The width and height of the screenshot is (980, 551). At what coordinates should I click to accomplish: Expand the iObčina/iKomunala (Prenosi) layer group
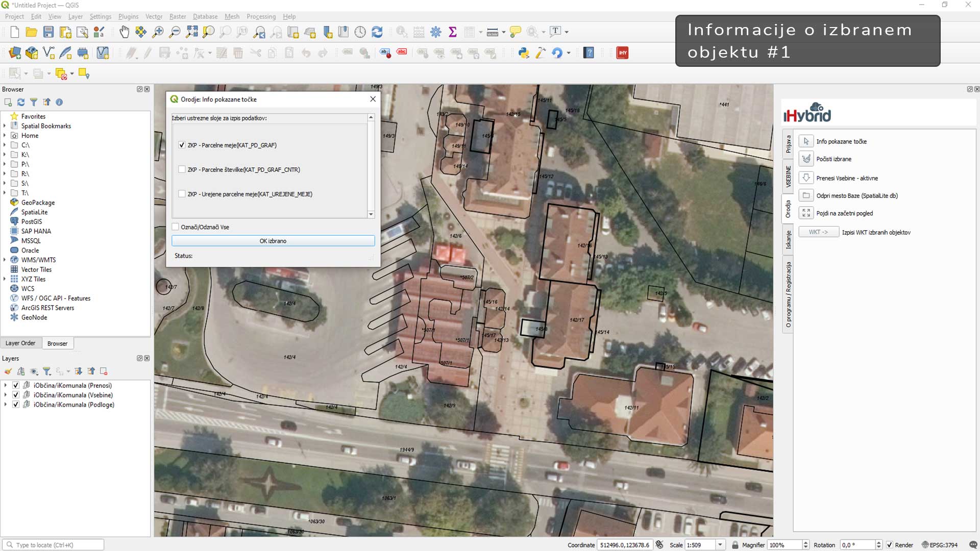pos(6,385)
